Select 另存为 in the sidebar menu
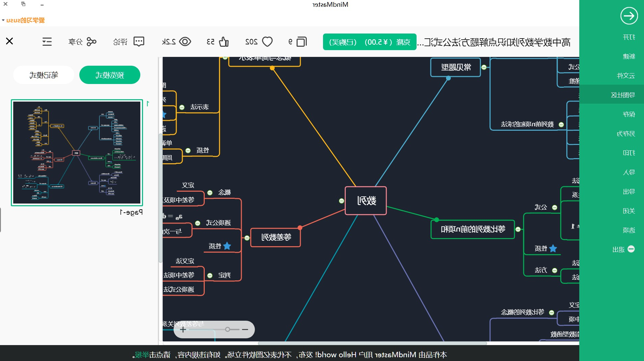The height and width of the screenshot is (361, 644). pos(626,133)
